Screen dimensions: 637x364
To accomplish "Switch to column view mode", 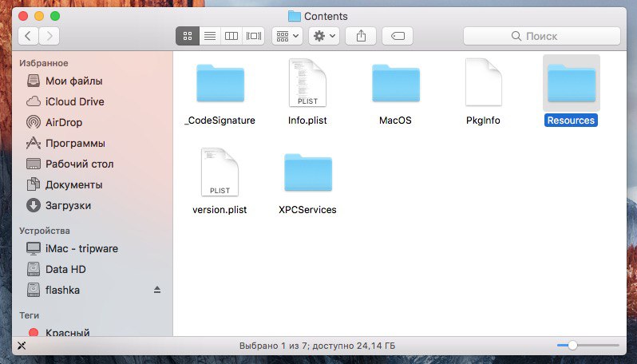I will pos(231,36).
